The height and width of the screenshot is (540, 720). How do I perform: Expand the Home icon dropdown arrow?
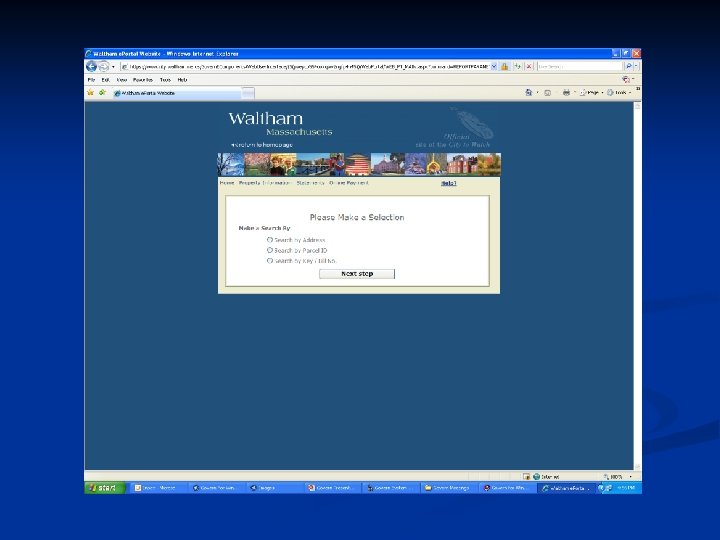[x=537, y=93]
